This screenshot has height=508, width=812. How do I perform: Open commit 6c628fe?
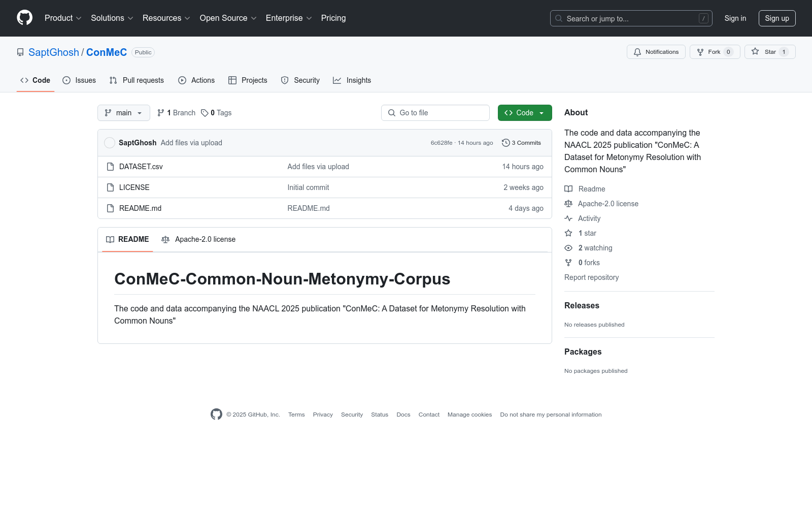(442, 143)
